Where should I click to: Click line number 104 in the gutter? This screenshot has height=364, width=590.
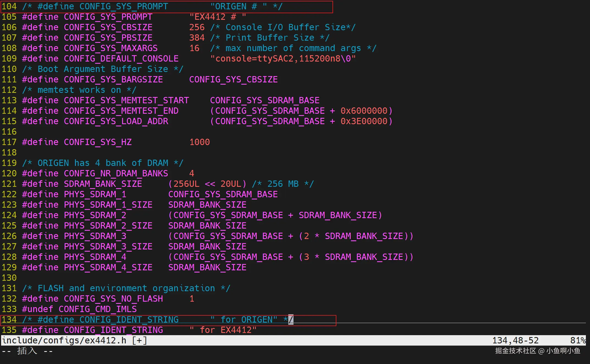pyautogui.click(x=9, y=6)
